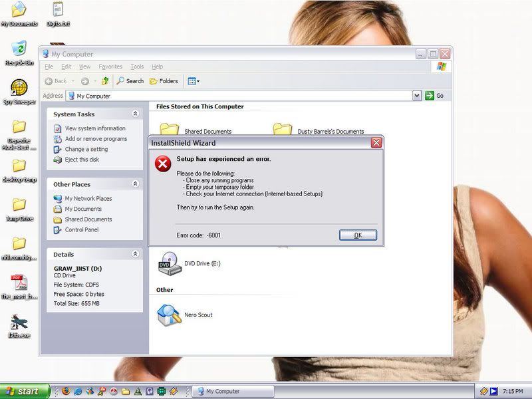Close the InstallShield Wizard error dialog

click(x=376, y=143)
